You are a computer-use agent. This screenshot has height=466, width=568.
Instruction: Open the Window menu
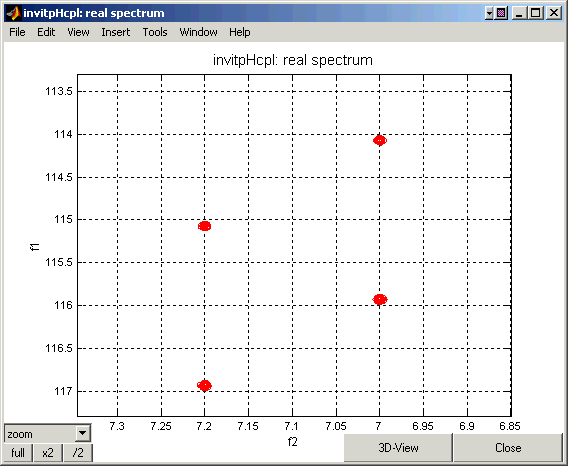[x=199, y=32]
